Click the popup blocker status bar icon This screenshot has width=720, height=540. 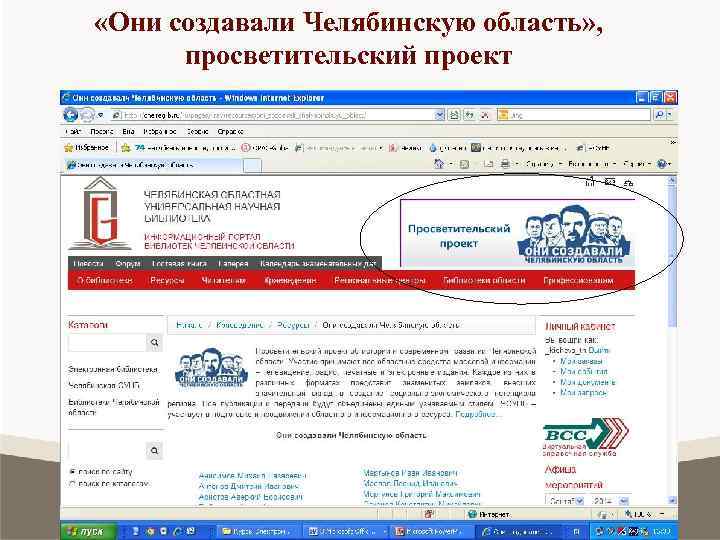pyautogui.click(x=429, y=514)
